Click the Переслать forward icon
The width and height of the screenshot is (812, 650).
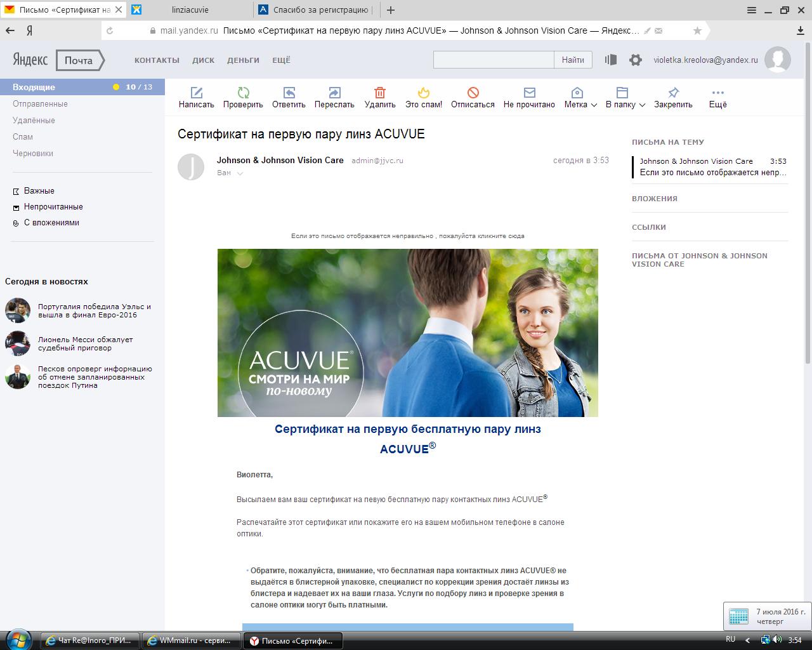(334, 93)
